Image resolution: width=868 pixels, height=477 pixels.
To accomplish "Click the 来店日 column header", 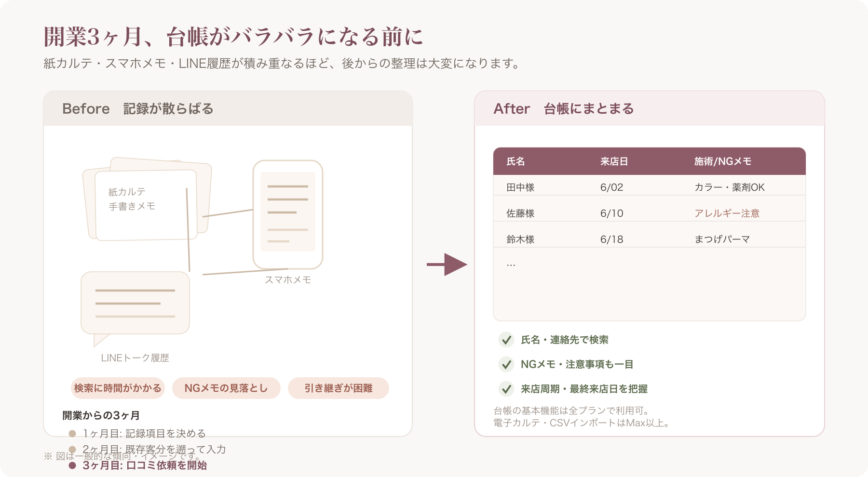I will [x=614, y=161].
